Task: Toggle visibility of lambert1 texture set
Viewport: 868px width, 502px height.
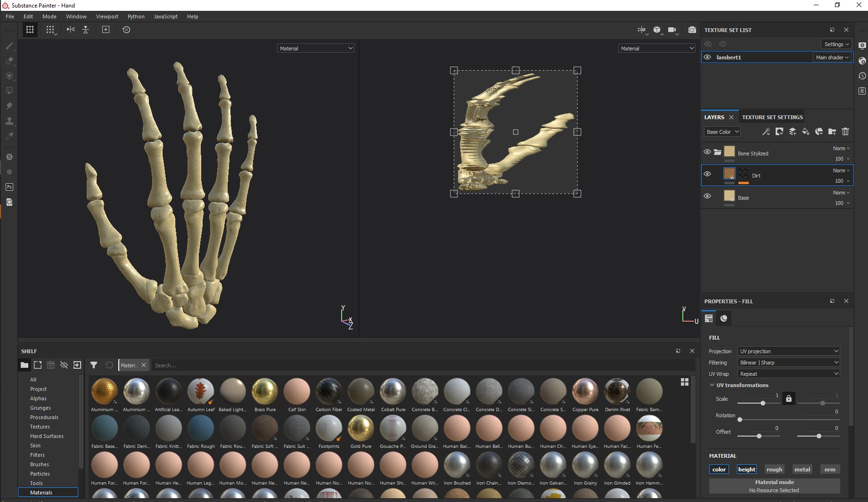Action: 707,57
